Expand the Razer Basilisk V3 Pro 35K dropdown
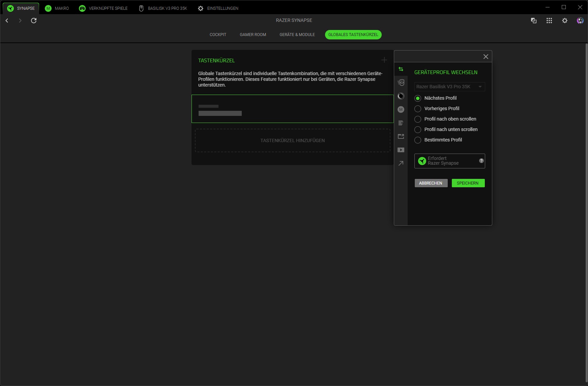The width and height of the screenshot is (588, 386). (449, 87)
